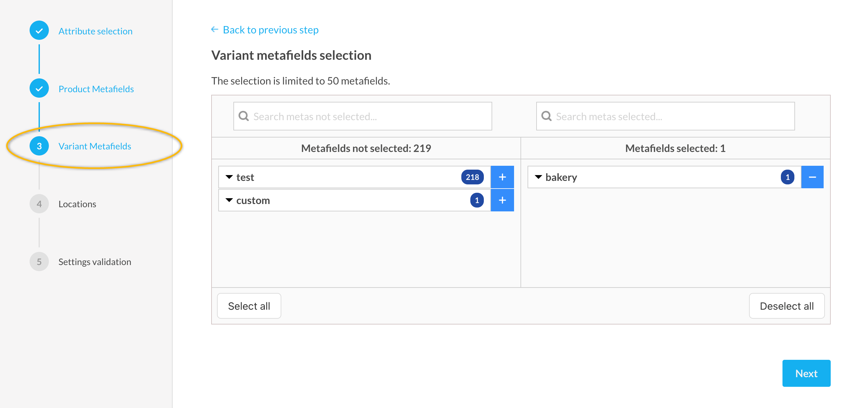
Task: Click the plus icon for test group
Action: click(x=502, y=177)
